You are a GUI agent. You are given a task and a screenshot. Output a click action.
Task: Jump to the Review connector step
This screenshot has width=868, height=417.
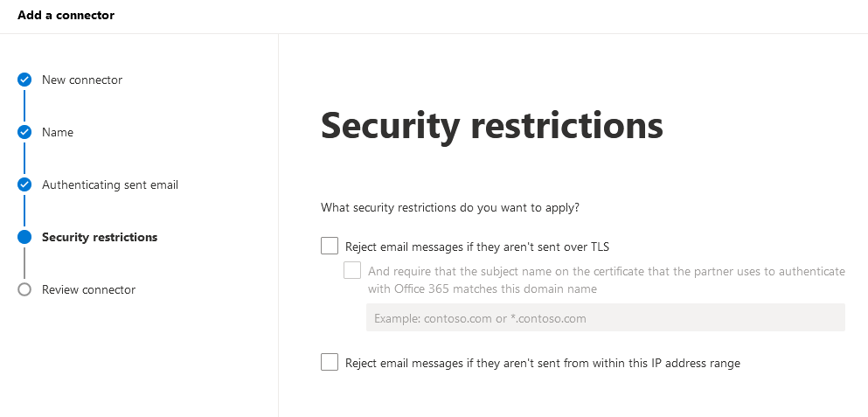[x=88, y=289]
